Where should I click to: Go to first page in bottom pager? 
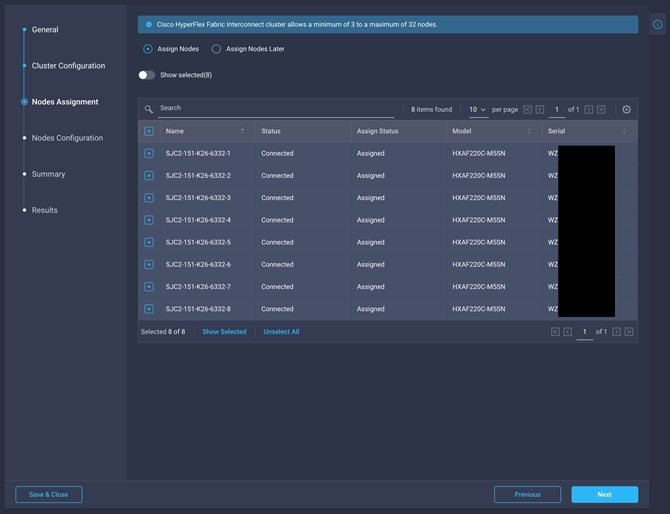click(x=555, y=332)
